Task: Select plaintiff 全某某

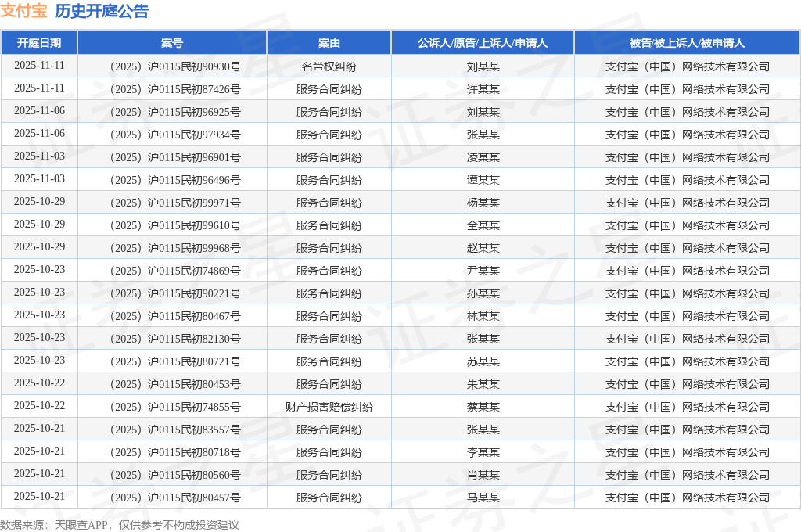Action: [483, 225]
